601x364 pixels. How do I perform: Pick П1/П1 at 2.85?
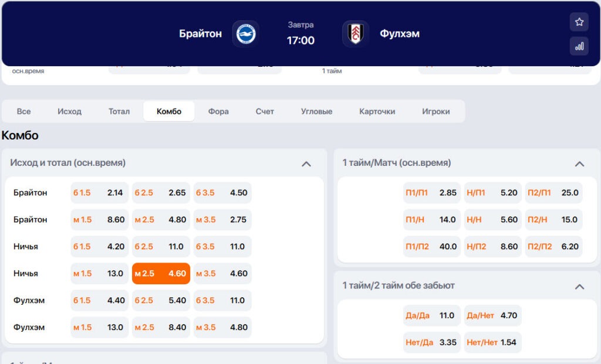pos(431,192)
